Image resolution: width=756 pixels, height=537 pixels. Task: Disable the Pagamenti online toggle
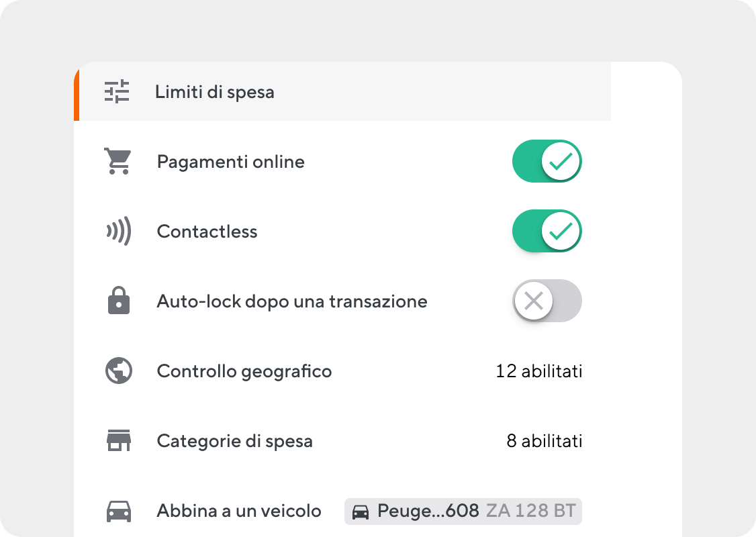point(547,161)
